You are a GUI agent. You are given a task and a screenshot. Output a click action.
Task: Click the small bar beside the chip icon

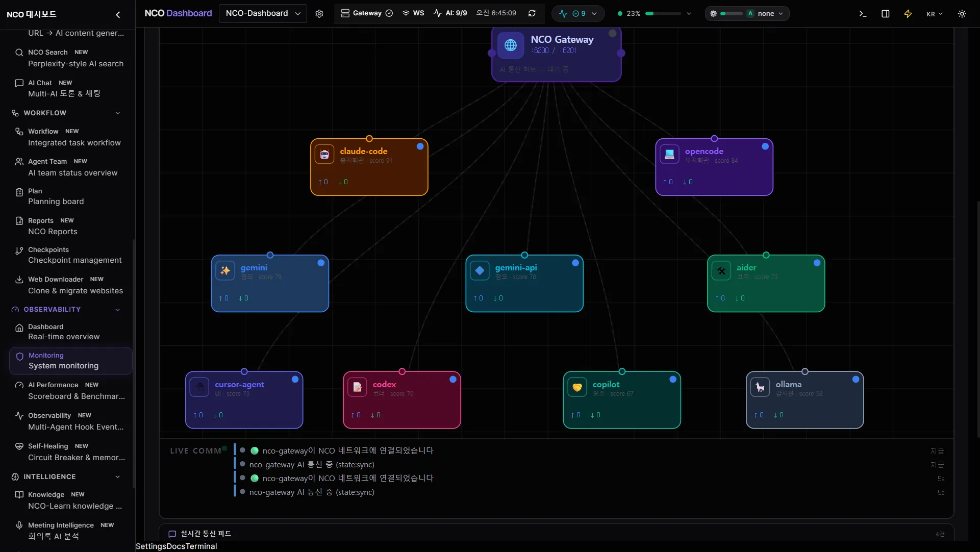tap(732, 14)
